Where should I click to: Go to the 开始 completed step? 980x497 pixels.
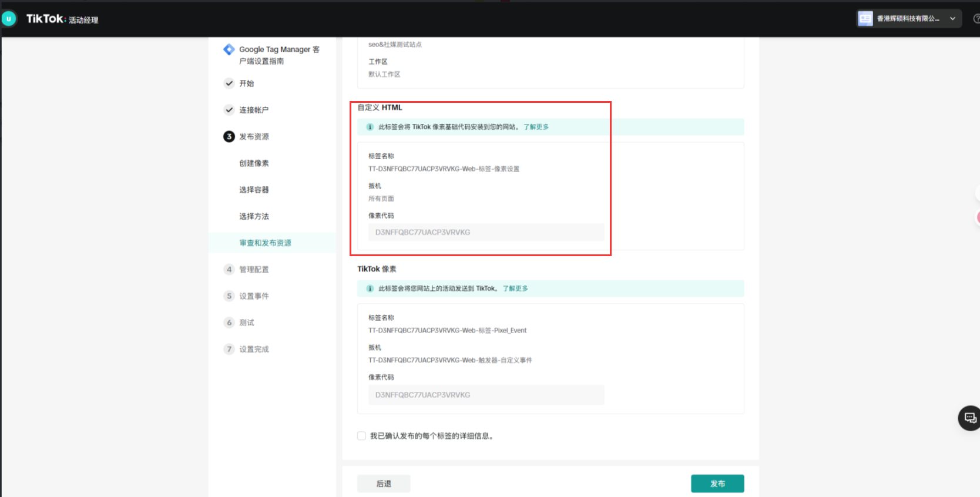[246, 83]
